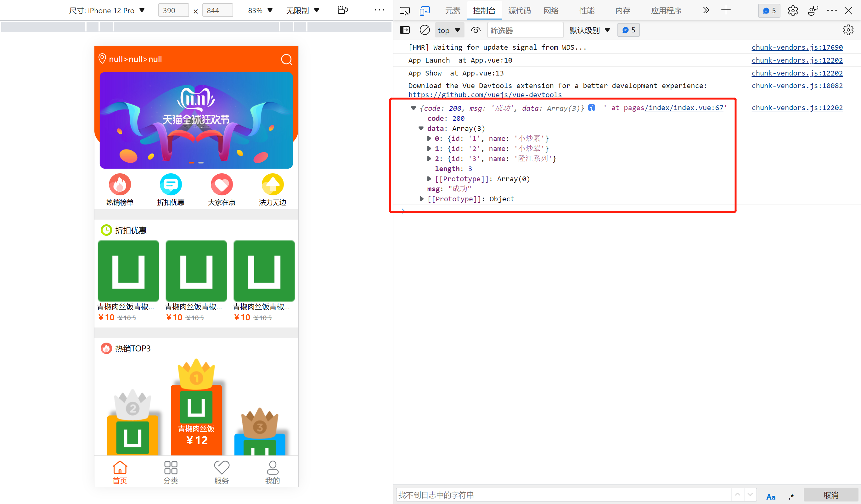
Task: Tap the 法力无边 arrow icon
Action: pyautogui.click(x=273, y=184)
